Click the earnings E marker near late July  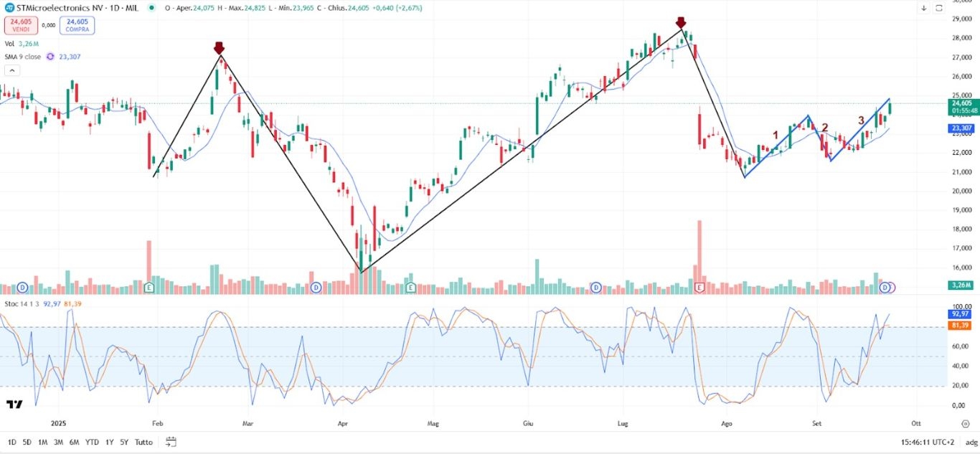699,288
